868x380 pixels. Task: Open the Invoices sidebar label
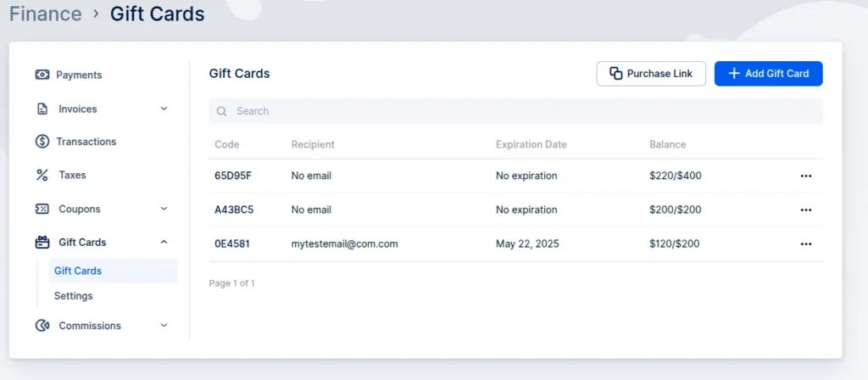[x=78, y=109]
